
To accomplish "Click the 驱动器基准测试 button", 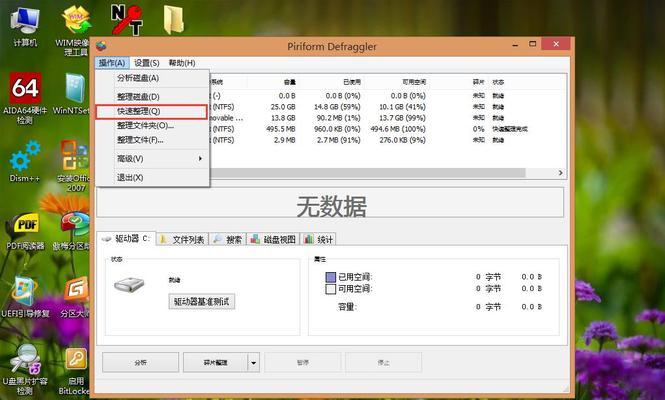I will coord(203,301).
